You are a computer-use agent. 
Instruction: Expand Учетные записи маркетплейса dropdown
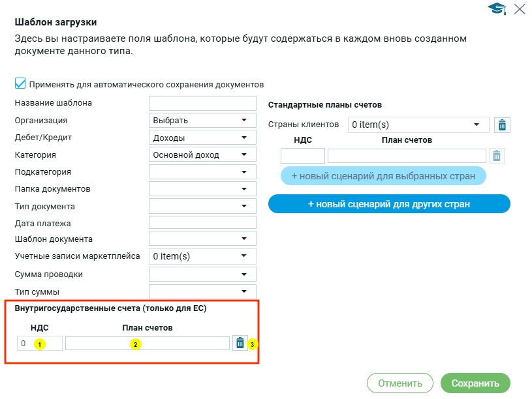(202, 257)
